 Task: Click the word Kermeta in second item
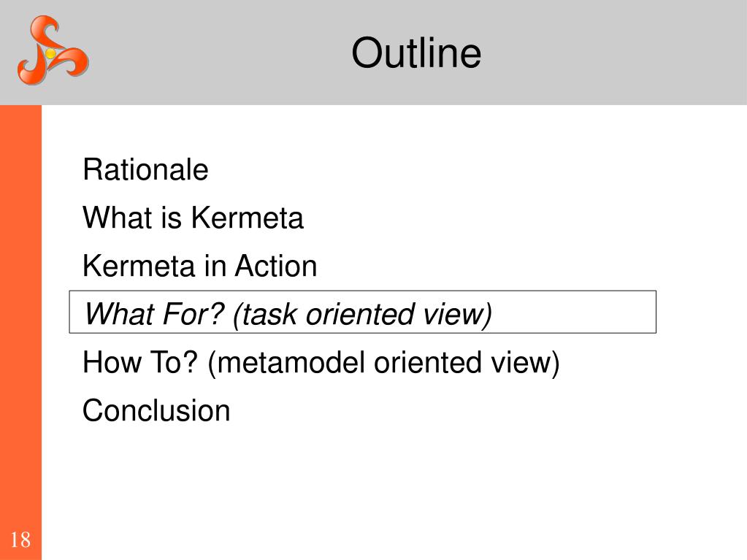[x=247, y=218]
